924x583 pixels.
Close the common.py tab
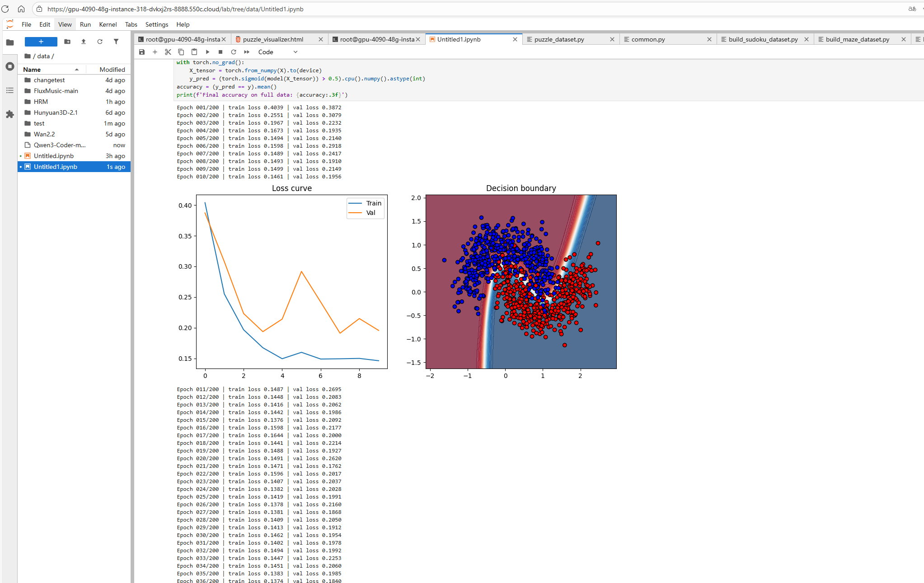[709, 39]
